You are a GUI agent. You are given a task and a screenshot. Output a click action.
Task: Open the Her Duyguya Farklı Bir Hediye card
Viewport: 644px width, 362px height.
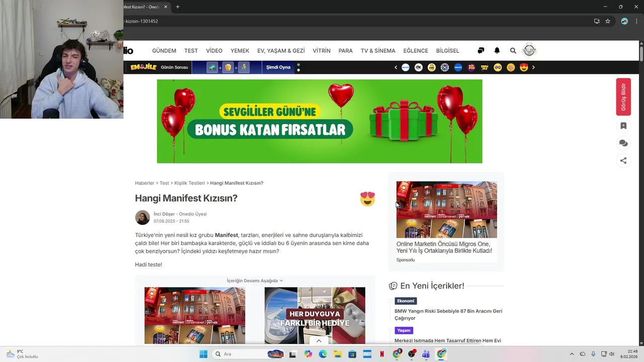[x=315, y=315]
